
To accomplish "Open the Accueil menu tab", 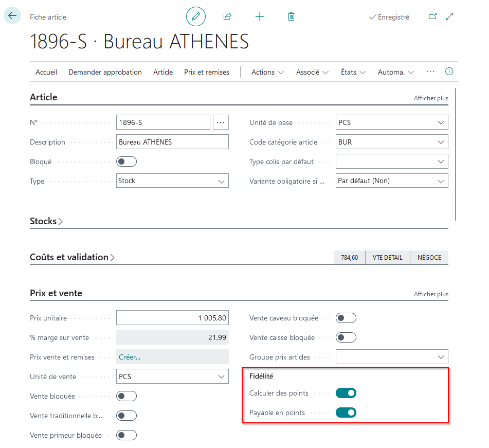I will click(x=46, y=72).
